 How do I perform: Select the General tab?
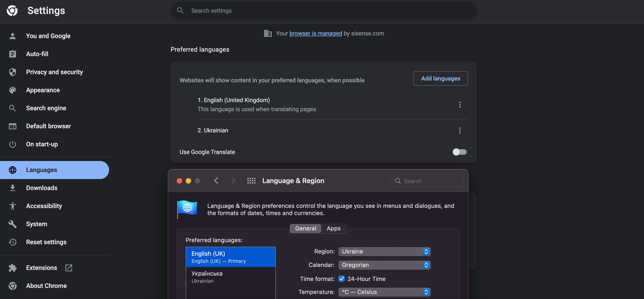click(x=305, y=228)
